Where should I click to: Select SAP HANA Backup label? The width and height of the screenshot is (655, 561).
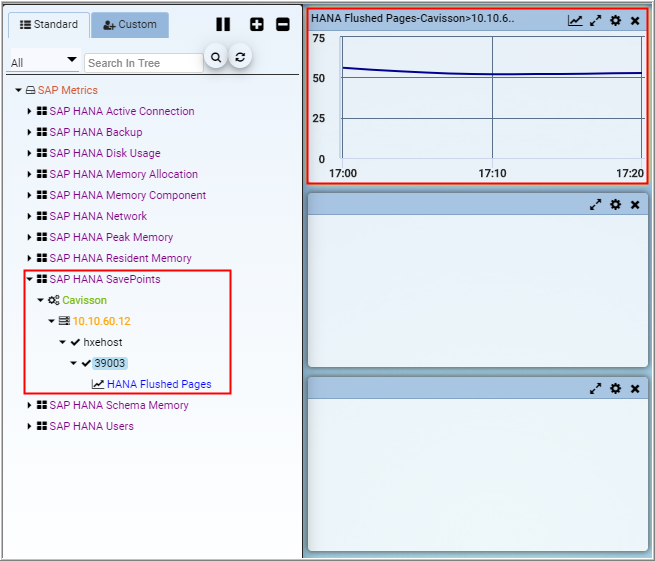tap(96, 132)
